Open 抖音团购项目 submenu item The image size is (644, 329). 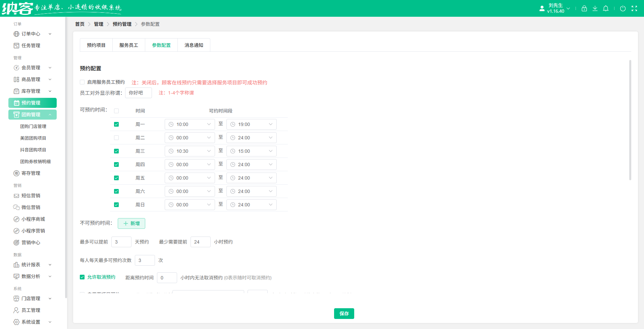click(x=33, y=150)
